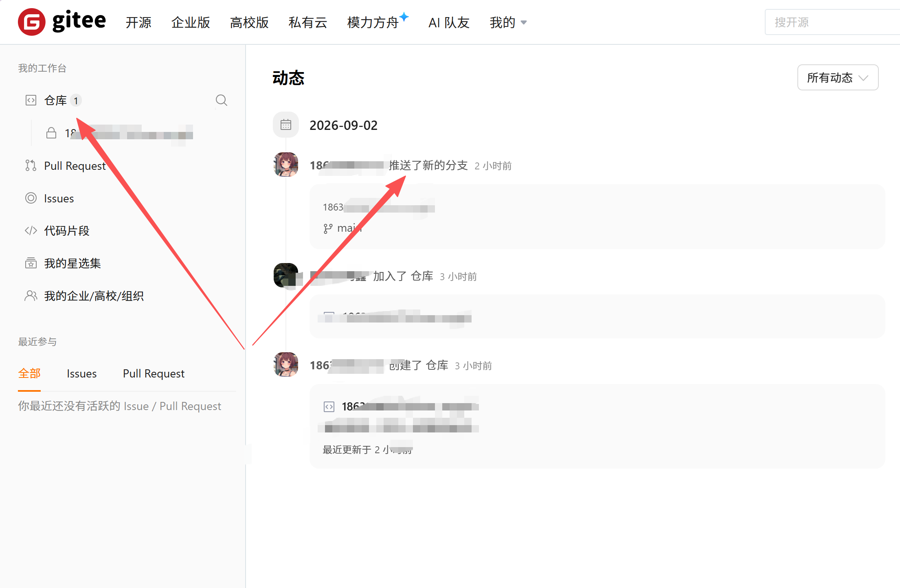Click the 搜开源 search field
The image size is (900, 588).
832,22
